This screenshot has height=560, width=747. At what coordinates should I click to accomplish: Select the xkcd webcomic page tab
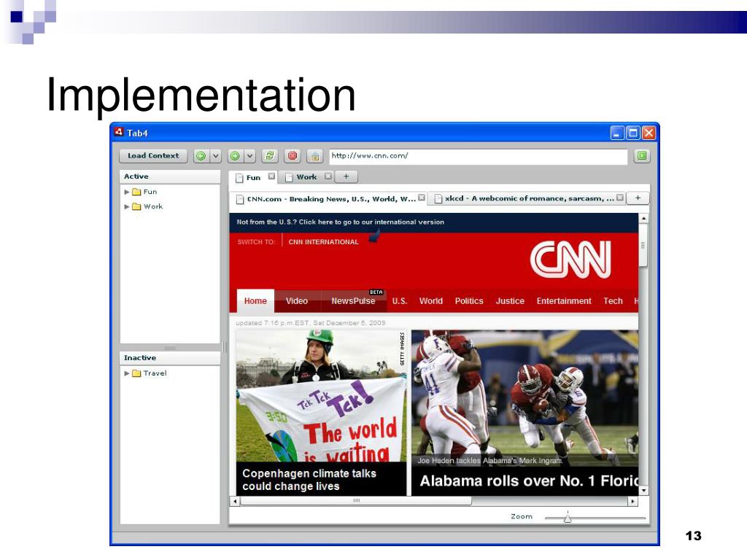[526, 198]
